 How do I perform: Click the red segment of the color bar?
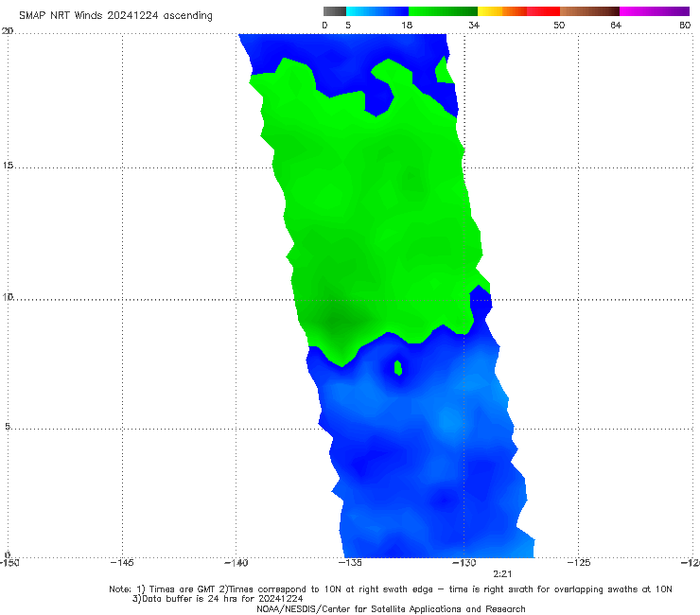(543, 11)
